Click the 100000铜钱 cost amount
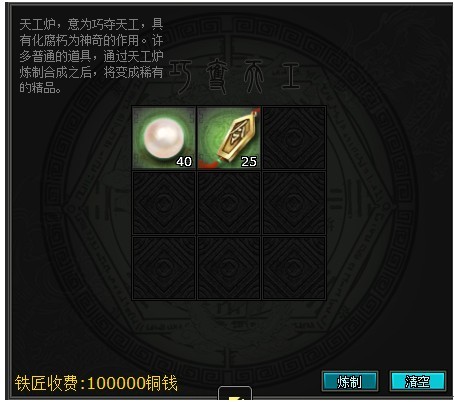 (132, 383)
